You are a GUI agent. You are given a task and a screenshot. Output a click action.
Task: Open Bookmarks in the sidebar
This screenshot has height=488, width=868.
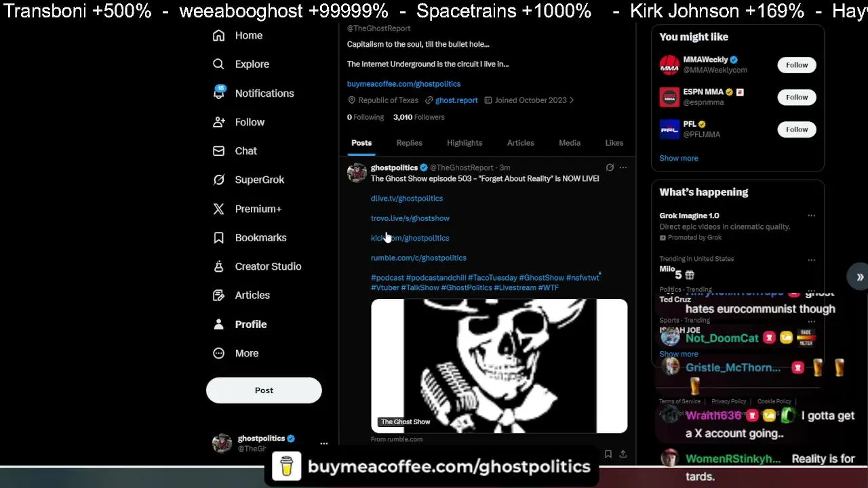pos(250,237)
